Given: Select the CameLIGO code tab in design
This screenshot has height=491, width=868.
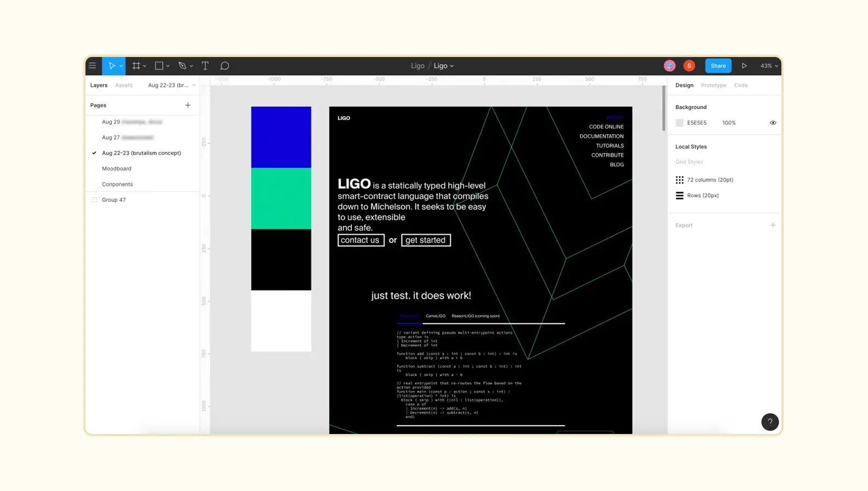Looking at the screenshot, I should tap(436, 316).
